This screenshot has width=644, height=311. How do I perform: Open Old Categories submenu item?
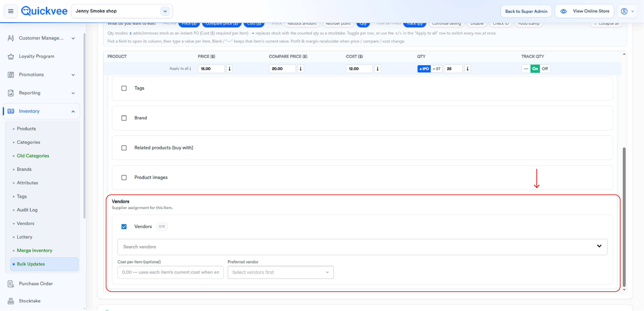[33, 156]
